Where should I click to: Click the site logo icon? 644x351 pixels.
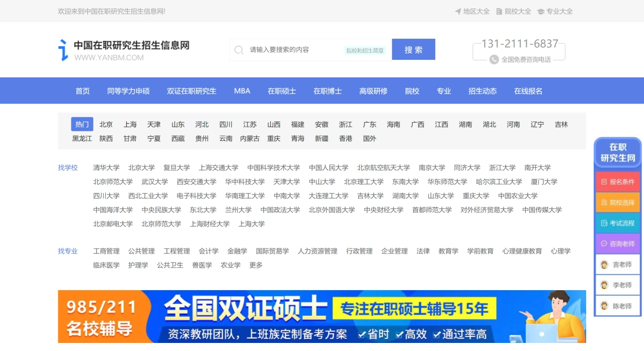coord(63,50)
